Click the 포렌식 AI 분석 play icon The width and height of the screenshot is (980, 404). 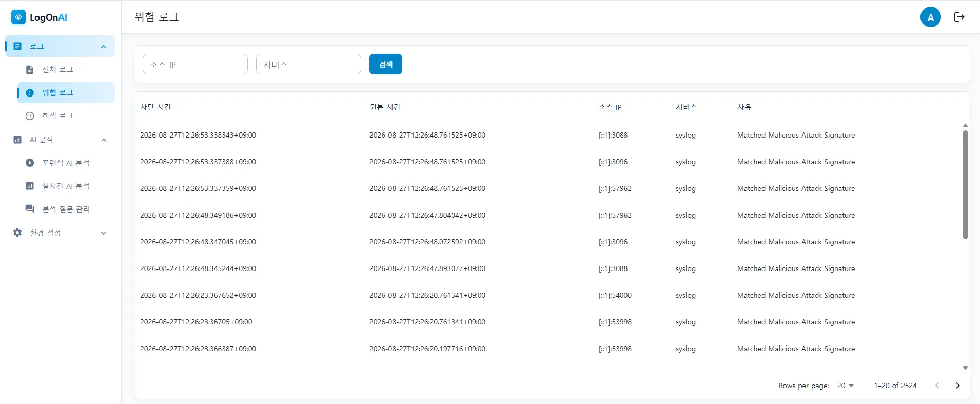[30, 163]
